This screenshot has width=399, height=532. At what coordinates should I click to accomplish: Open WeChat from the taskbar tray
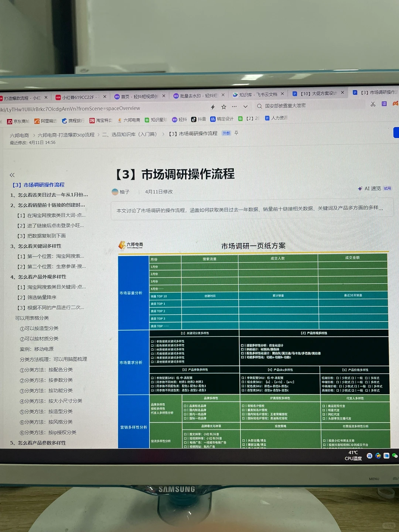(395, 456)
